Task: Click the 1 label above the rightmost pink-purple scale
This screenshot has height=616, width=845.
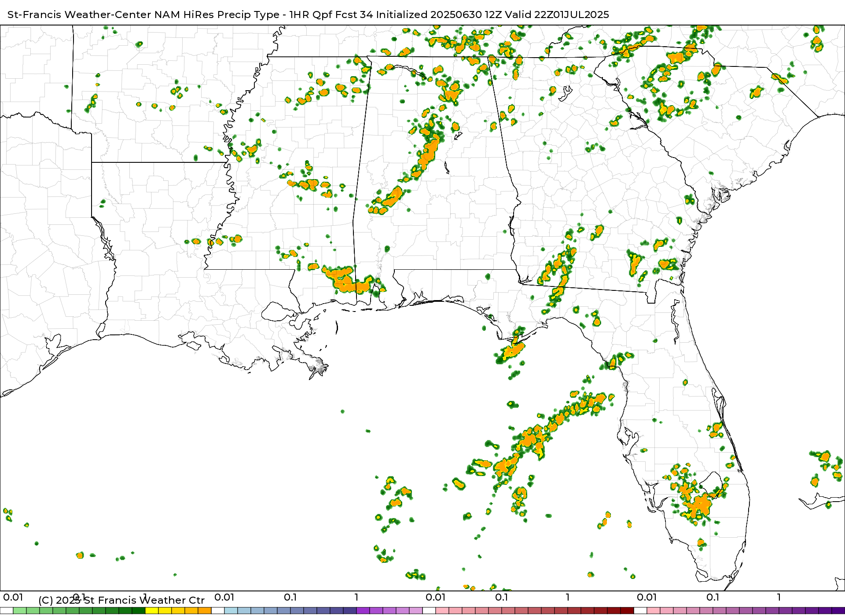Action: click(779, 597)
